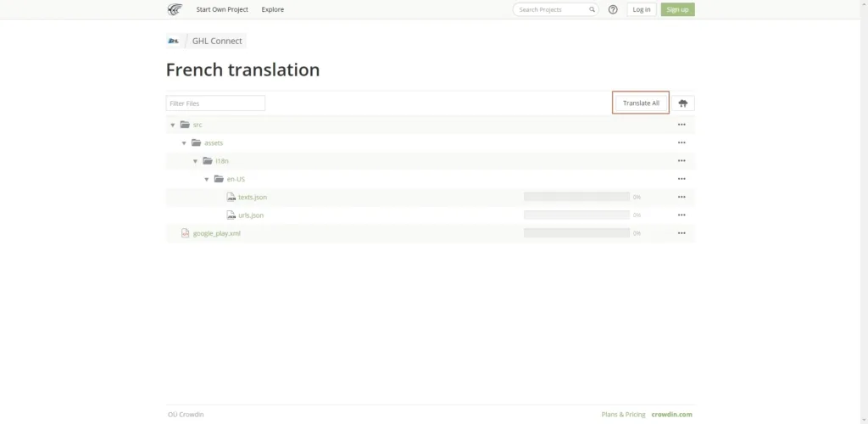Open more options for google_play.xml
The width and height of the screenshot is (868, 424).
tap(681, 233)
